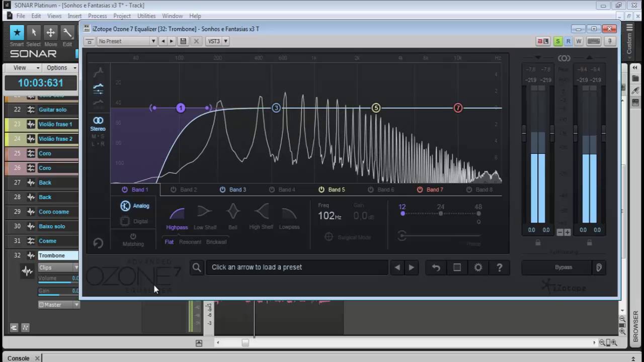644x362 pixels.
Task: Click the ear icon beside Bypass
Action: tap(599, 267)
